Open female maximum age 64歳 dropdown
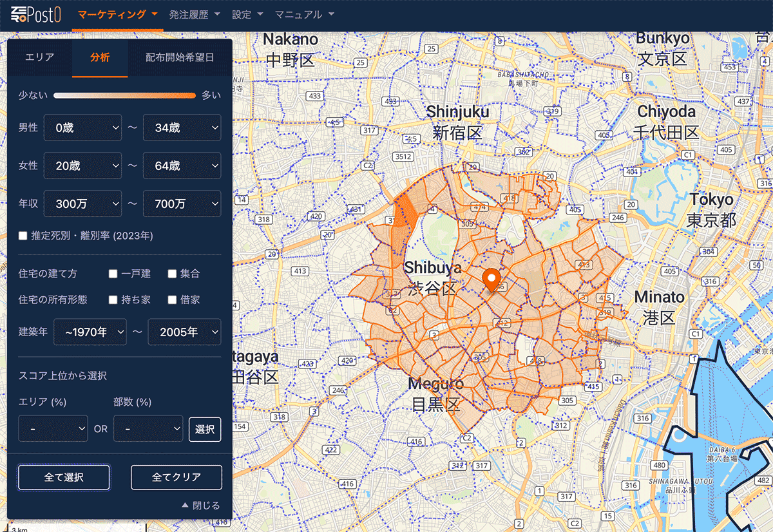Image resolution: width=773 pixels, height=532 pixels. coord(182,166)
